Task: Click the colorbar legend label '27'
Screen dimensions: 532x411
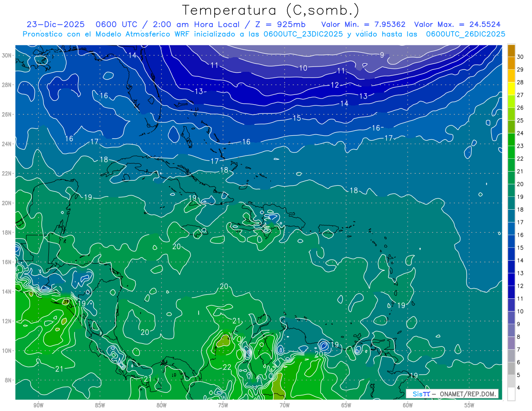Action: point(520,95)
